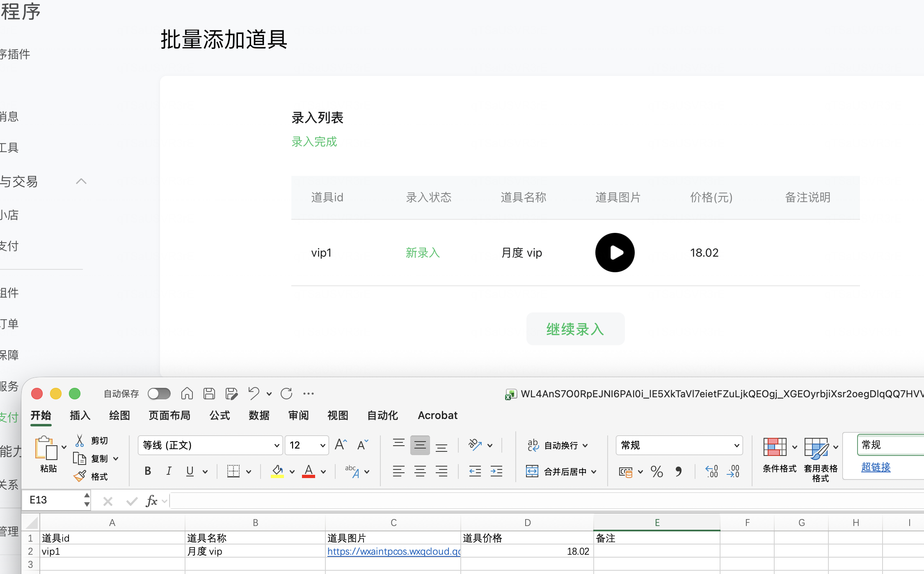The width and height of the screenshot is (924, 574).
Task: Toggle the 自动保存 autosave switch
Action: pyautogui.click(x=159, y=394)
